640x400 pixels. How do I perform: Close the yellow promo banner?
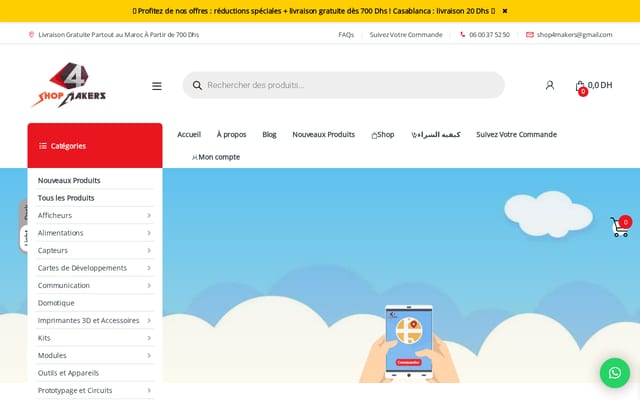[x=504, y=11]
